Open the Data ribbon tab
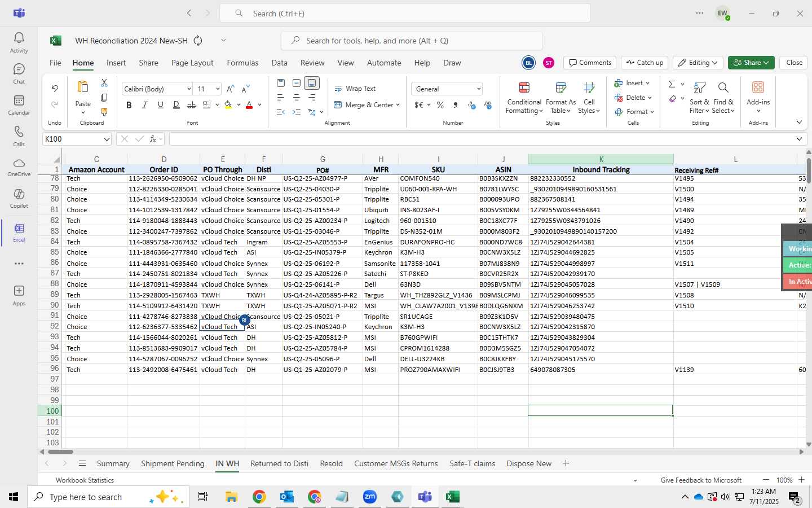This screenshot has height=508, width=812. tap(279, 63)
